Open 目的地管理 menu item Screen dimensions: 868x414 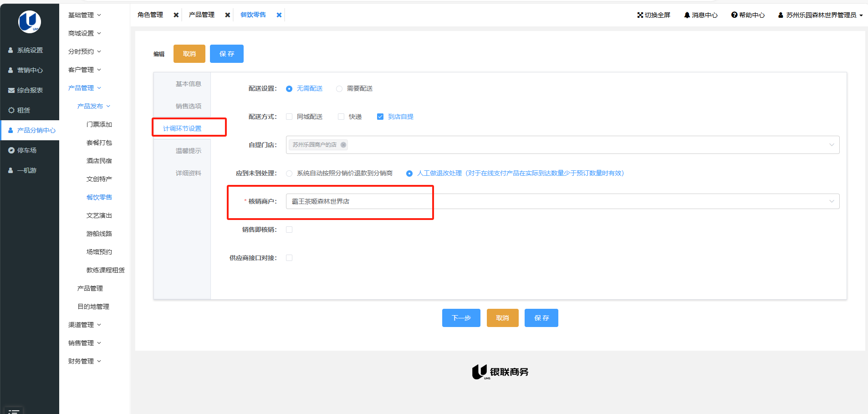point(93,307)
